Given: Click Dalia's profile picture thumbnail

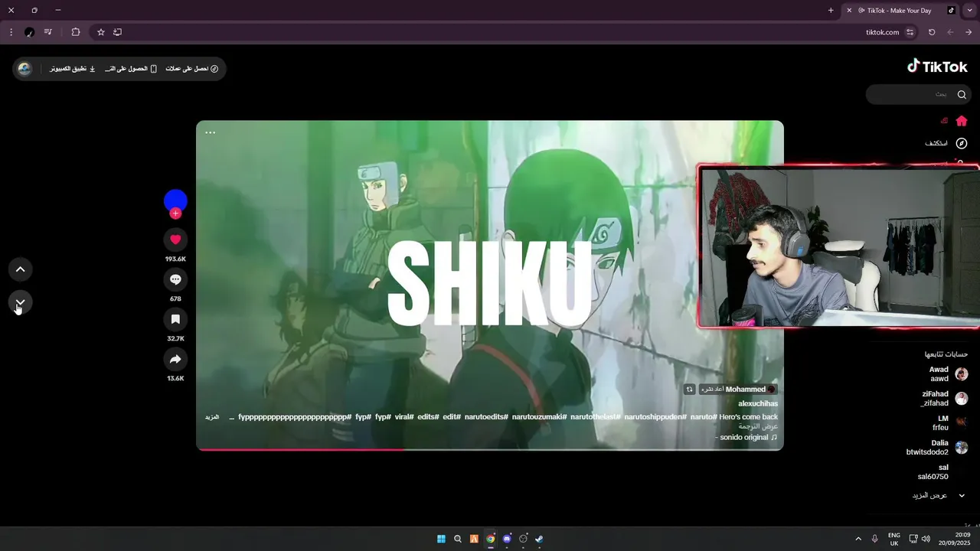Looking at the screenshot, I should point(962,448).
